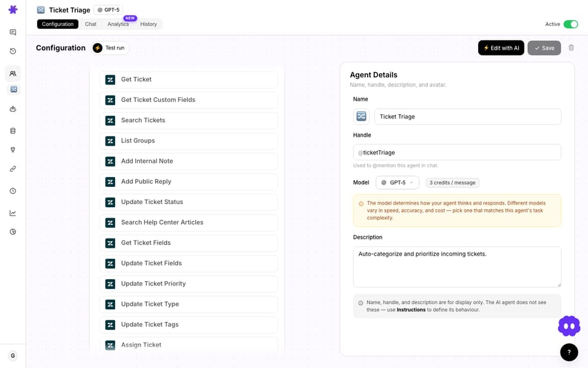Open the plug integrations sidebar icon
This screenshot has height=368, width=588.
pos(13,150)
